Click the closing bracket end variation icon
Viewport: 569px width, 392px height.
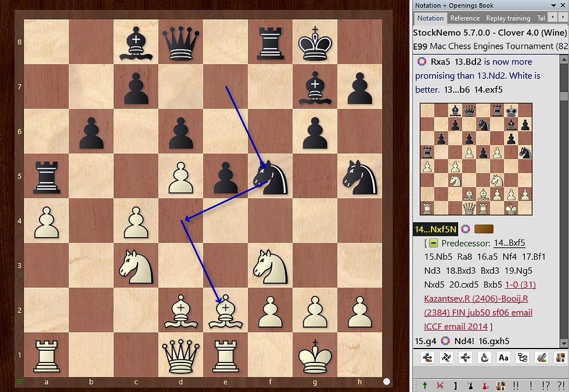455,386
